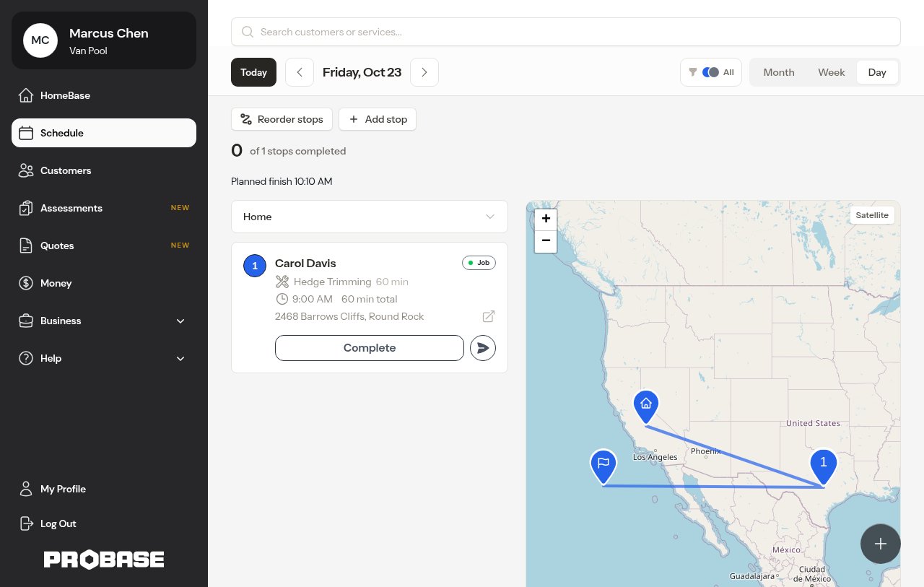This screenshot has width=924, height=587.
Task: Click the Carol Davis customer name
Action: click(305, 264)
